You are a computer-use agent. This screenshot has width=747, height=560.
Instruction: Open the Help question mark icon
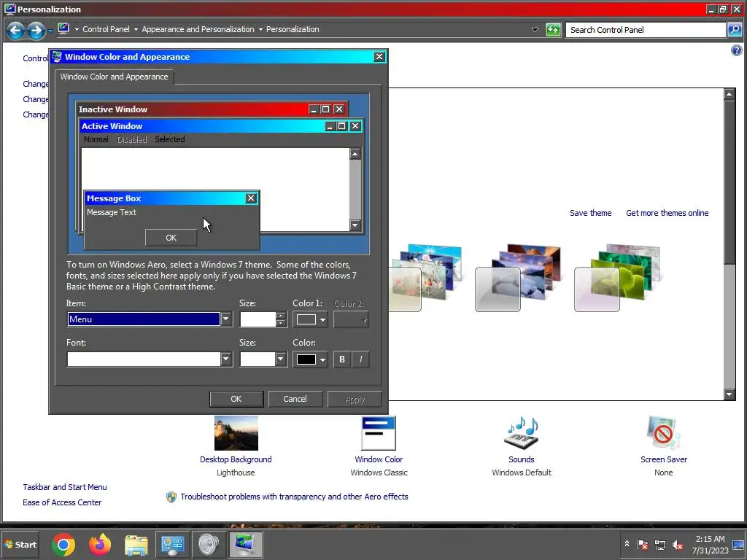(x=736, y=50)
